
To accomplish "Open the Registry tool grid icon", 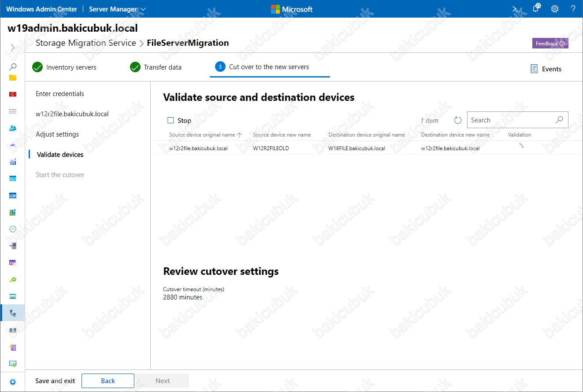I will click(13, 212).
